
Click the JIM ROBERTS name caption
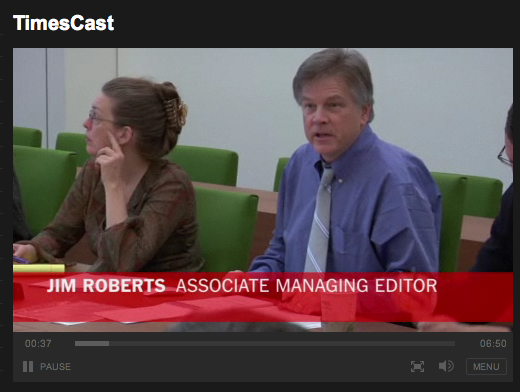click(x=106, y=286)
